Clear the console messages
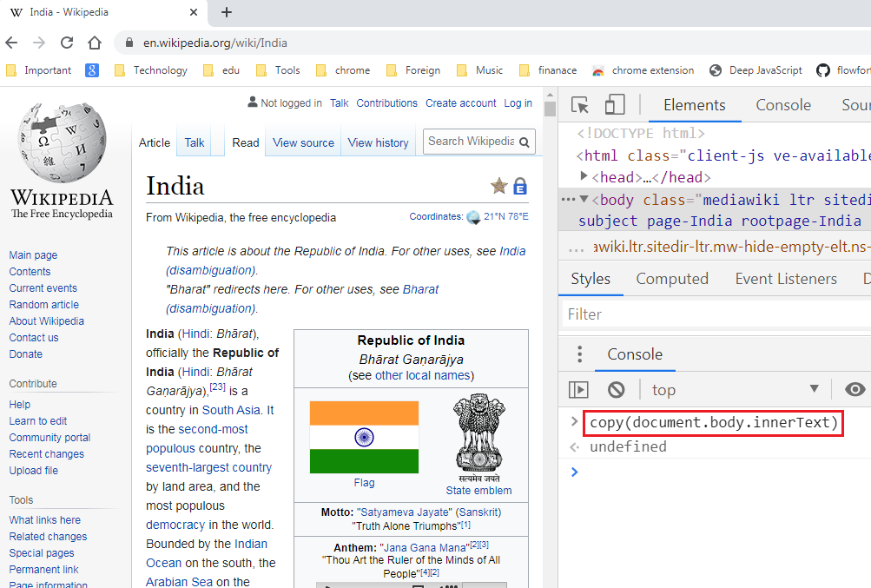 (617, 389)
